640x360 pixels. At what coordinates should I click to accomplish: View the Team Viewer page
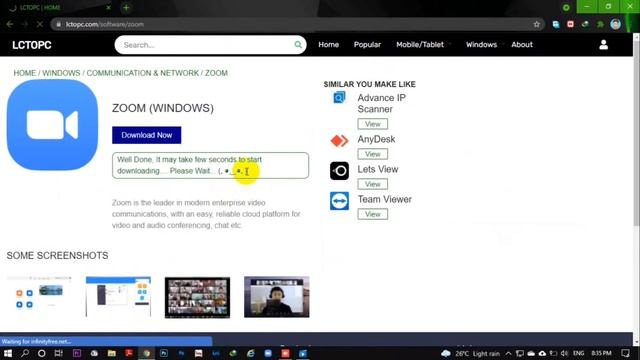(373, 214)
